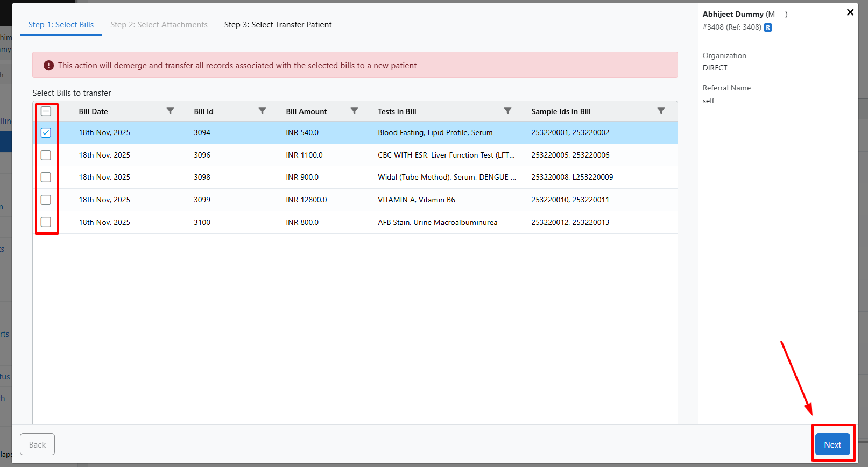Go to Step 3: Select Transfer Patient
This screenshot has width=868, height=467.
tap(278, 25)
